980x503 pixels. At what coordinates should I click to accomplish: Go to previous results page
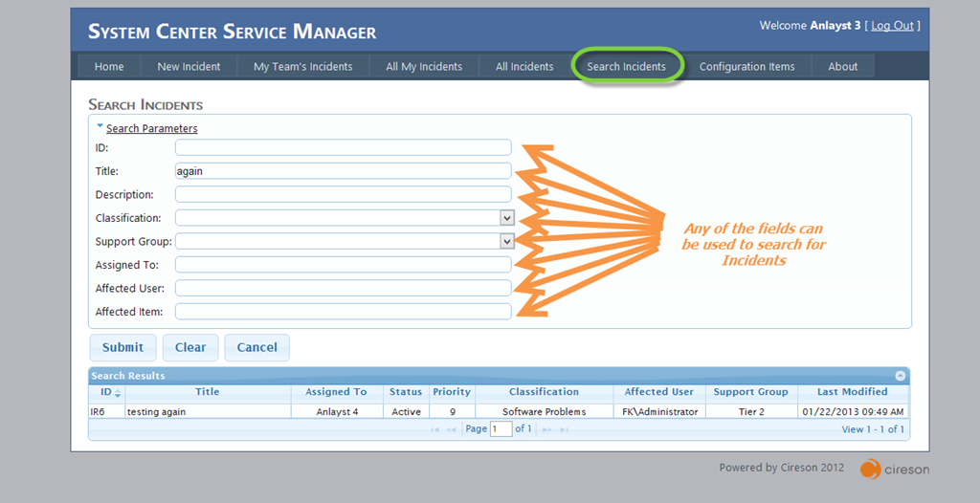coord(451,430)
